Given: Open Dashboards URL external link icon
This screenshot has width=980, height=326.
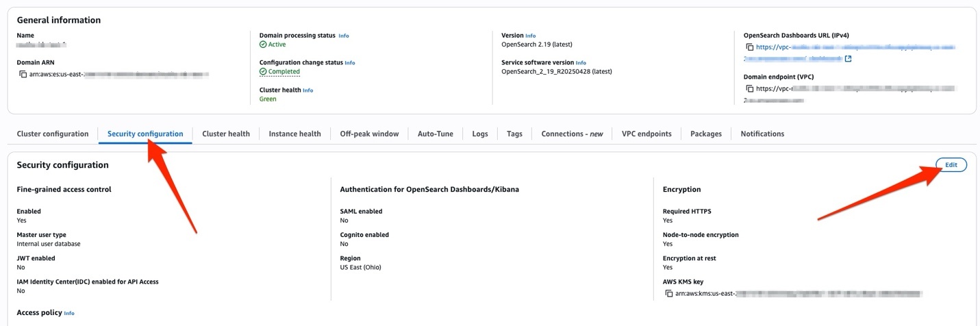Looking at the screenshot, I should click(x=849, y=59).
